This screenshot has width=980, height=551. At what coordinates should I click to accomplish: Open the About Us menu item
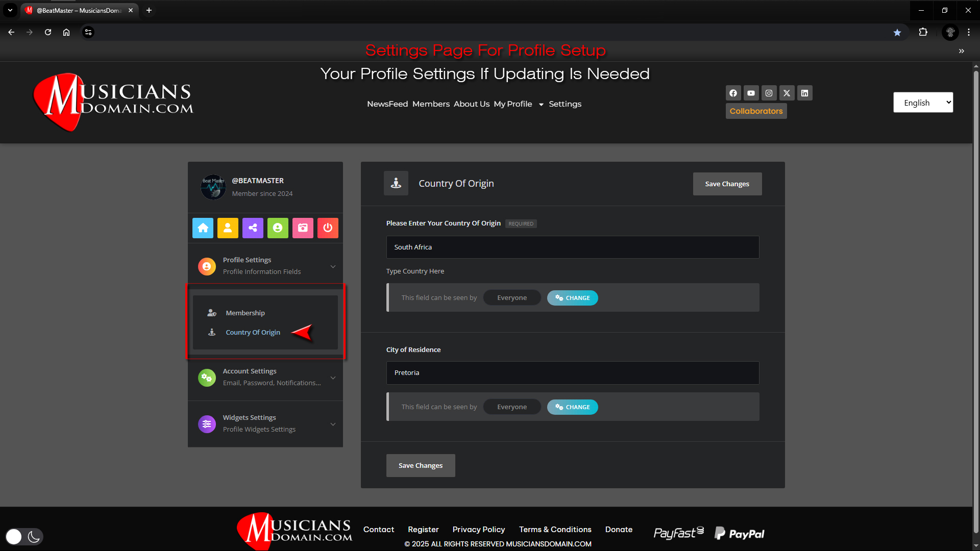click(x=472, y=104)
